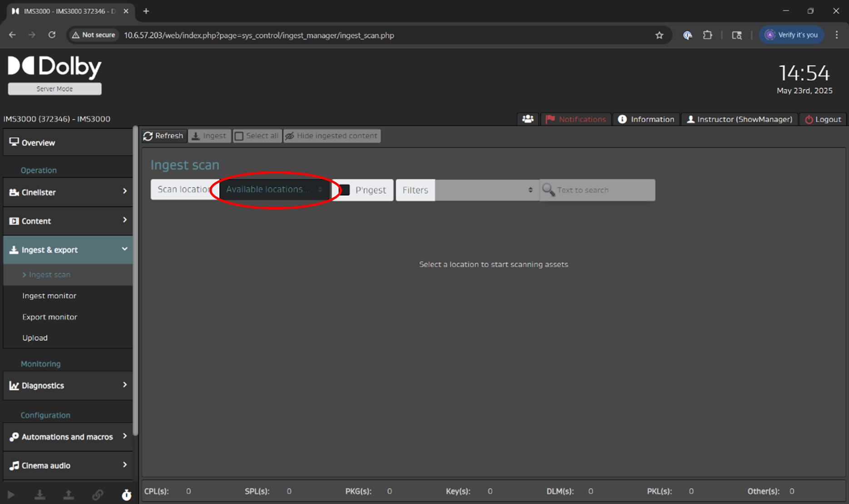849x504 pixels.
Task: Bookmark this page with the star icon
Action: tap(659, 35)
